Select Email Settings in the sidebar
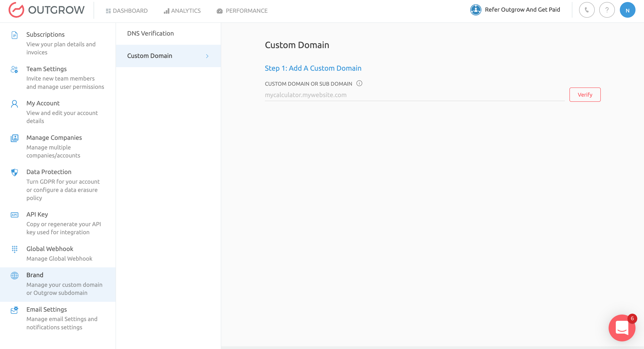Screen dimensions: 644x349 tap(47, 309)
